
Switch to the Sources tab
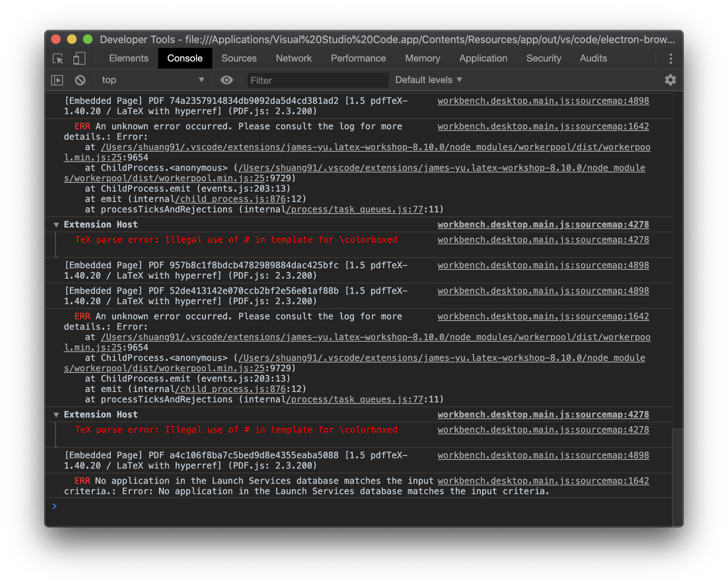coord(239,58)
